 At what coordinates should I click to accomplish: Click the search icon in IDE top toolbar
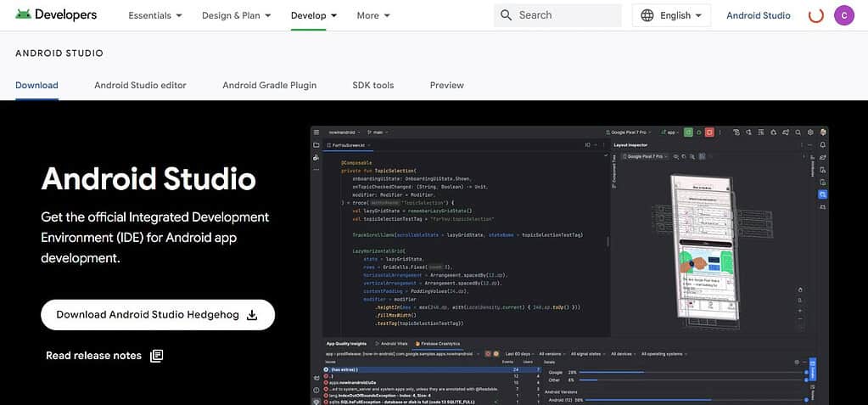(798, 132)
